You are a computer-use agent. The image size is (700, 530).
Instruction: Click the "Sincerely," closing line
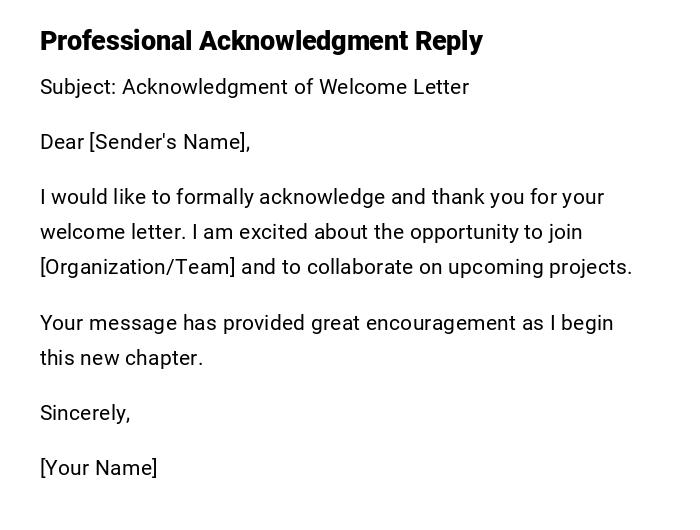point(85,413)
